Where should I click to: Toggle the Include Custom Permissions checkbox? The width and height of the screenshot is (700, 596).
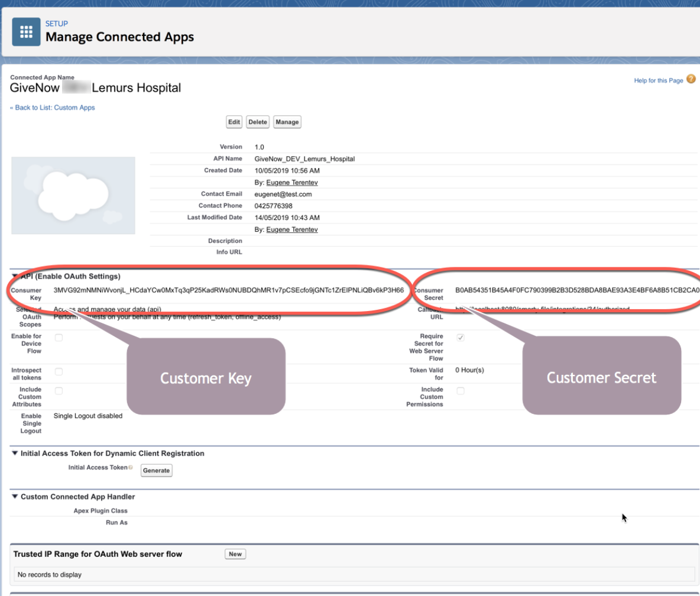point(461,391)
